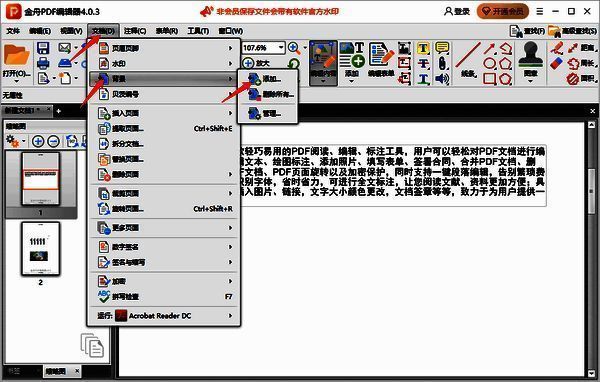Select the Area measuring tool
The image size is (600, 382).
pyautogui.click(x=581, y=78)
